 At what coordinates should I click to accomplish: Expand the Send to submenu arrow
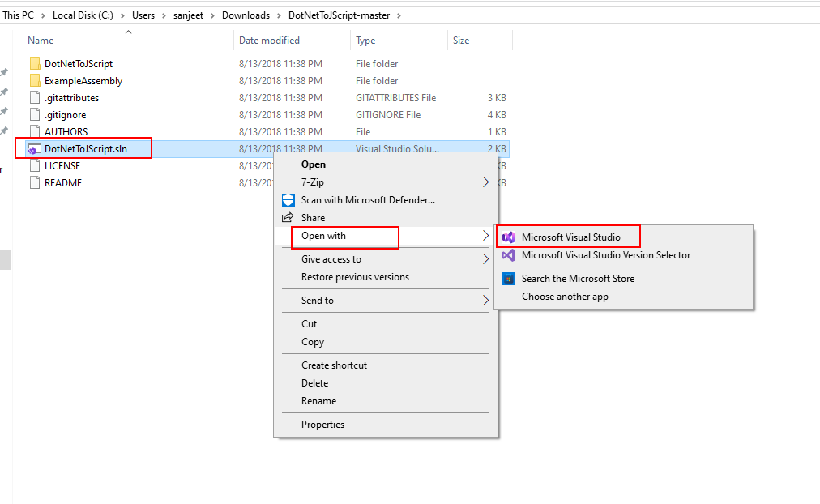485,301
